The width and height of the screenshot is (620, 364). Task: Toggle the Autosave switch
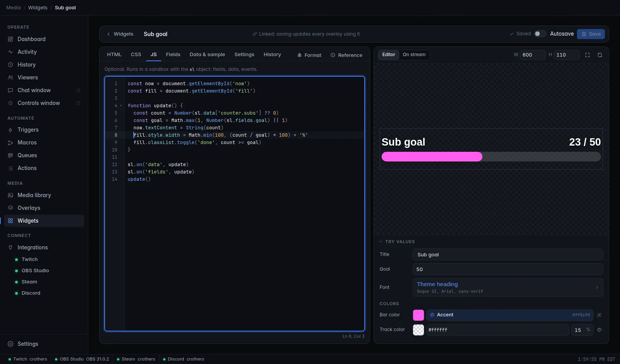pos(540,34)
